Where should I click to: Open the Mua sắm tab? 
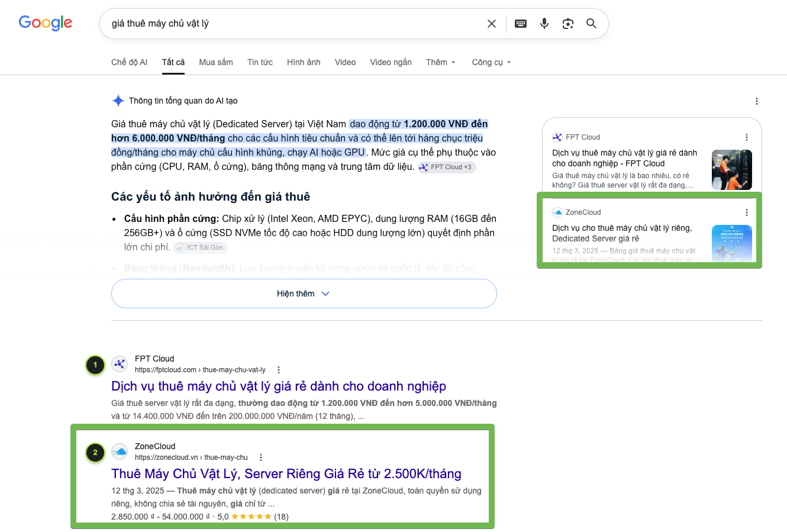tap(216, 62)
